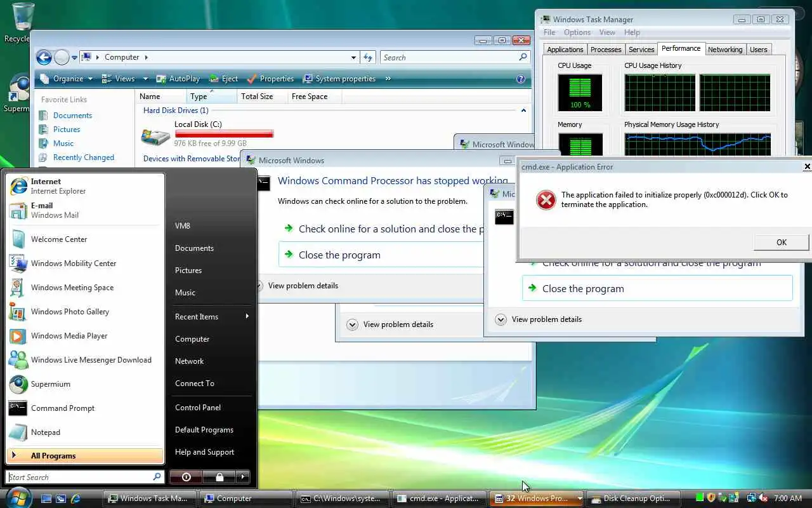The width and height of the screenshot is (812, 508).
Task: Click the volume icon in system tray
Action: click(x=763, y=498)
